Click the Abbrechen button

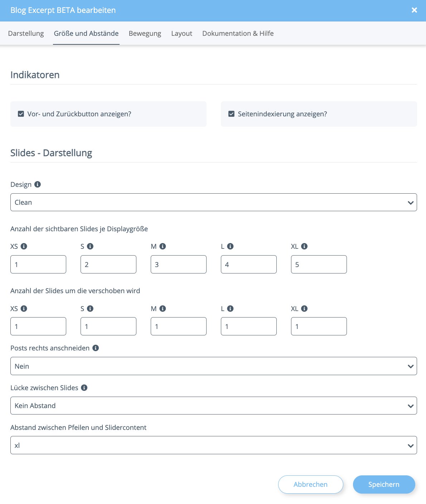coord(311,484)
